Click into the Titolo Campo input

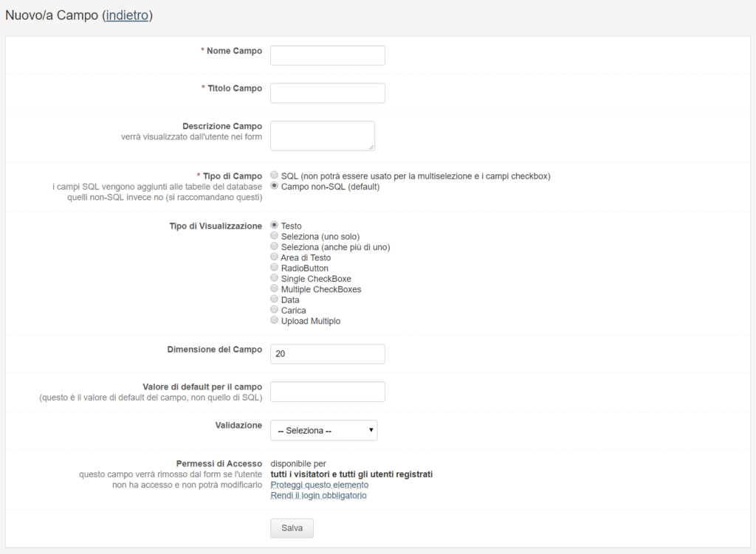click(327, 93)
